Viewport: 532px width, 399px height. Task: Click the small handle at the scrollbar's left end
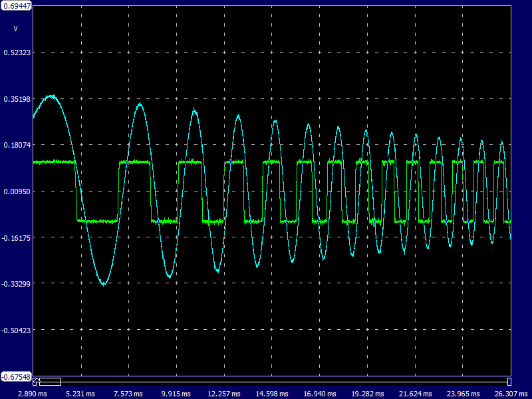(x=35, y=384)
